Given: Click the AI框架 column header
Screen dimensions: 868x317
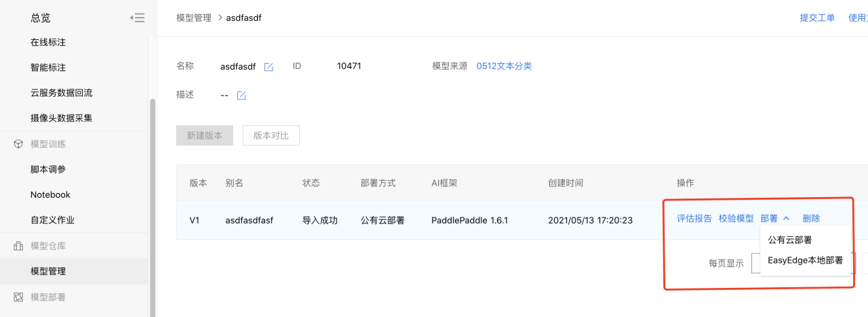Looking at the screenshot, I should pyautogui.click(x=444, y=183).
